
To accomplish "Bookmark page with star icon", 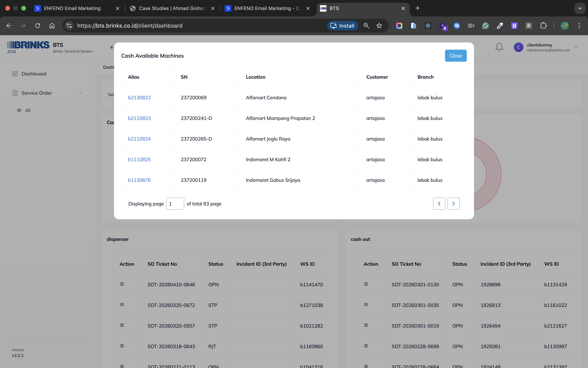I will click(x=379, y=26).
